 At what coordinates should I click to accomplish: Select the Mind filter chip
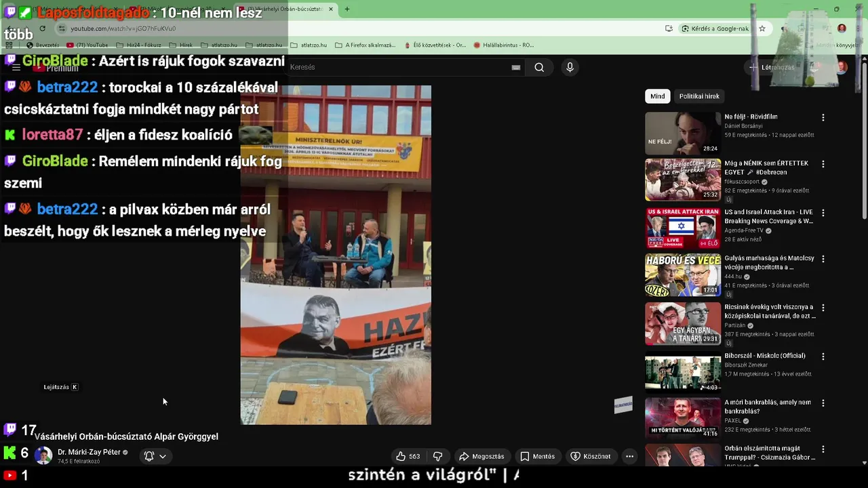pyautogui.click(x=658, y=96)
